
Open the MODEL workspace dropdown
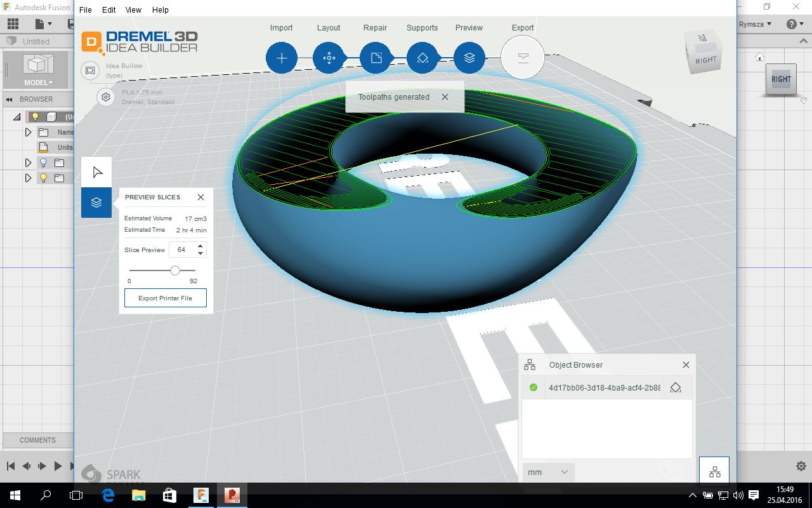38,83
